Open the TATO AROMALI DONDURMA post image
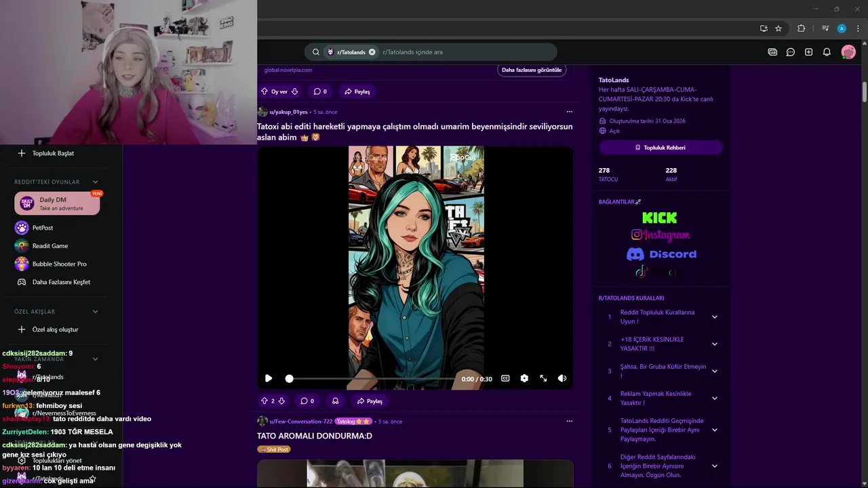 [415, 474]
